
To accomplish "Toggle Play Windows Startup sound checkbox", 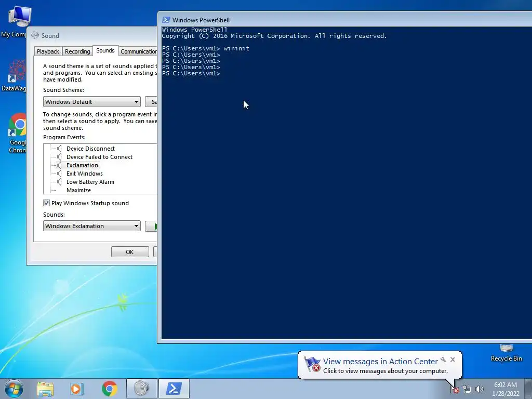I will (46, 203).
